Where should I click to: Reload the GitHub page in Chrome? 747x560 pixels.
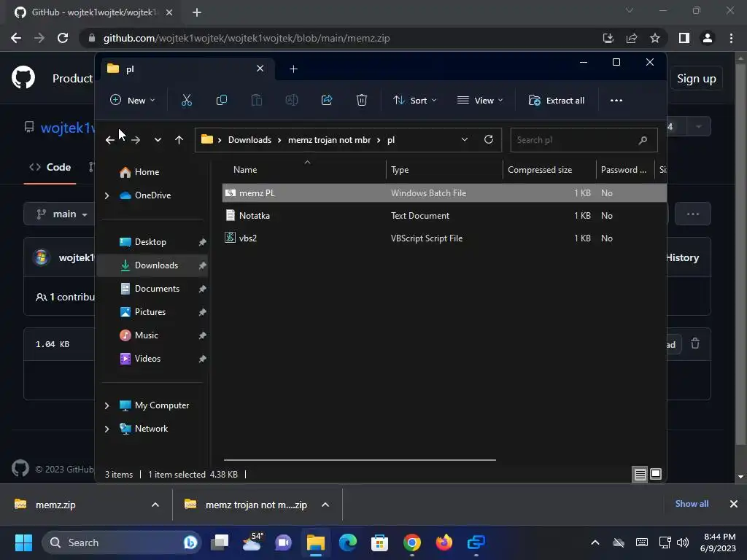63,38
